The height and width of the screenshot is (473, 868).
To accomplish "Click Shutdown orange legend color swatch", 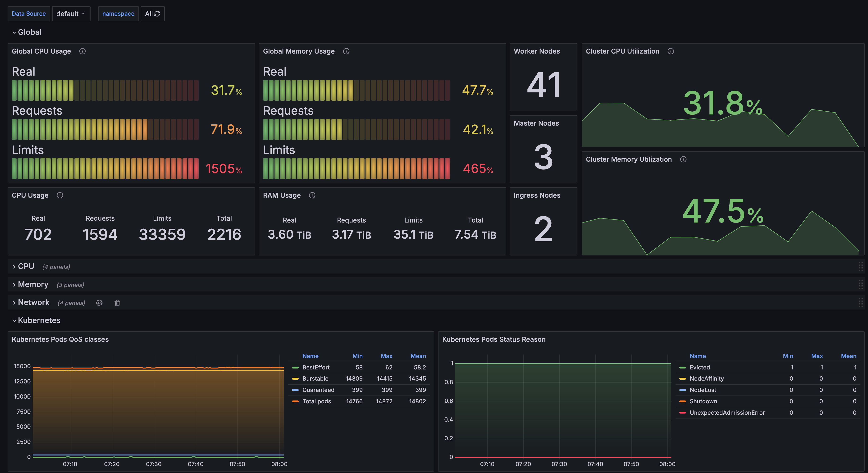I will coord(683,401).
